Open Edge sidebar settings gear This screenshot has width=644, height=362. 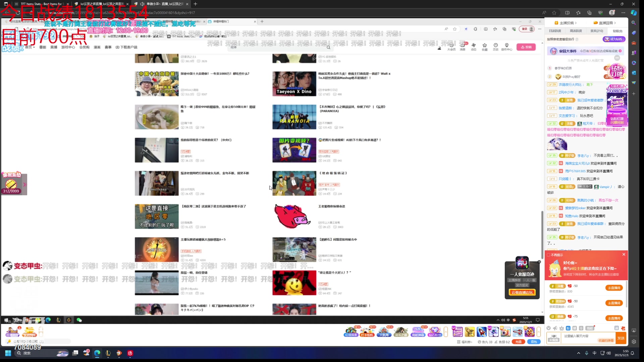point(634,342)
